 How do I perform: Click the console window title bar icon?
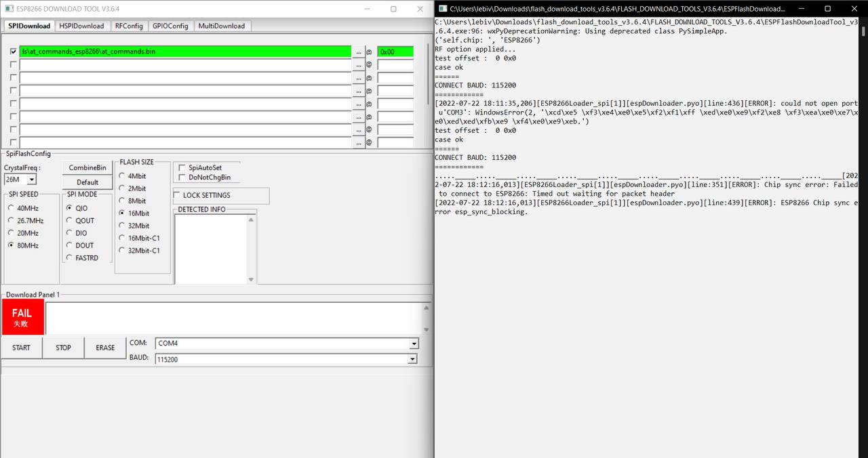click(442, 9)
